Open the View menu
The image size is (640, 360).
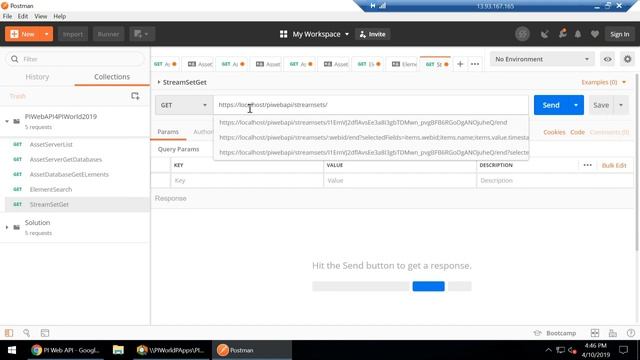pyautogui.click(x=40, y=16)
